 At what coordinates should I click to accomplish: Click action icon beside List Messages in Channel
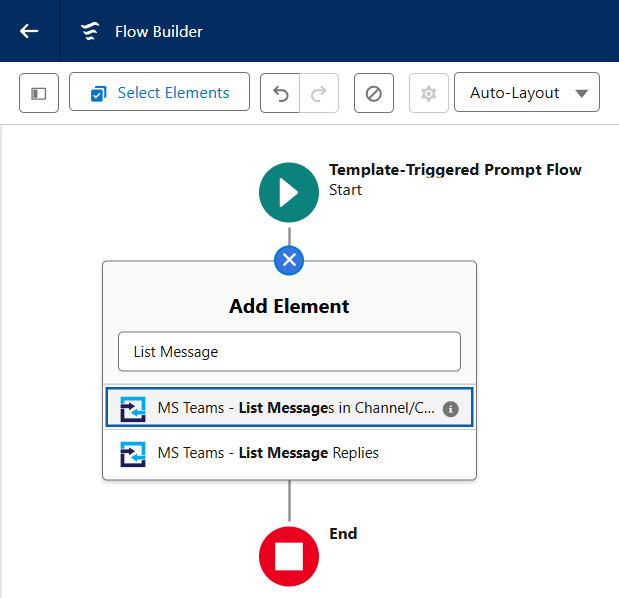tap(133, 409)
